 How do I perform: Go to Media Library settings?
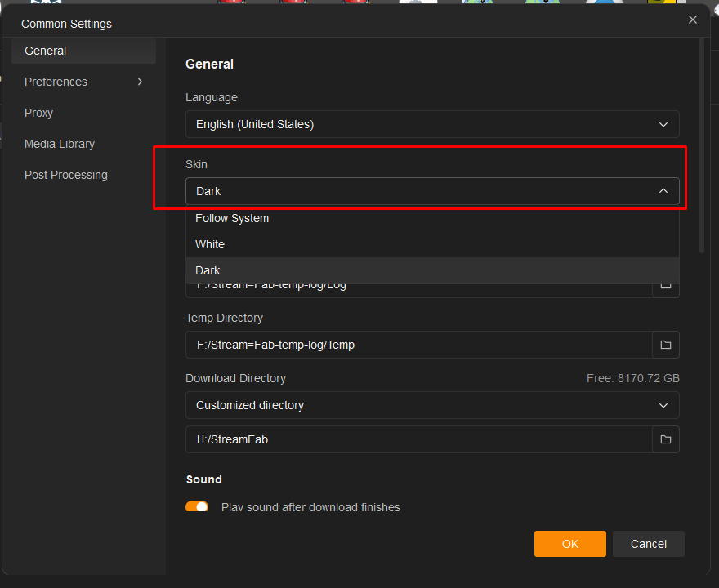click(x=60, y=144)
